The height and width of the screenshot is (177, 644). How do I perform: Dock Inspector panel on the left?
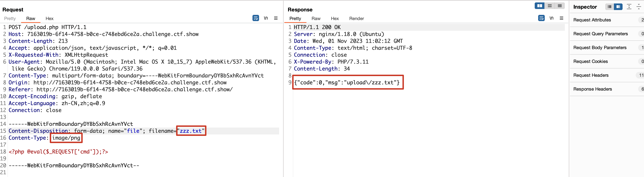[609, 7]
